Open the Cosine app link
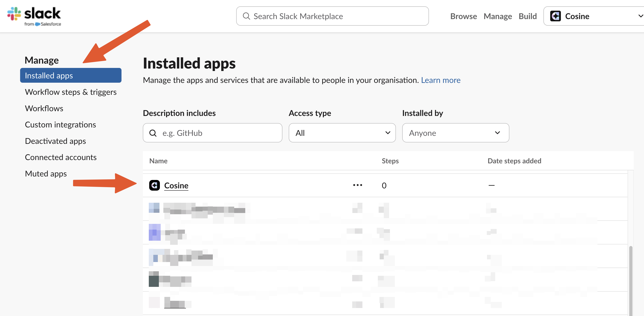 (176, 185)
